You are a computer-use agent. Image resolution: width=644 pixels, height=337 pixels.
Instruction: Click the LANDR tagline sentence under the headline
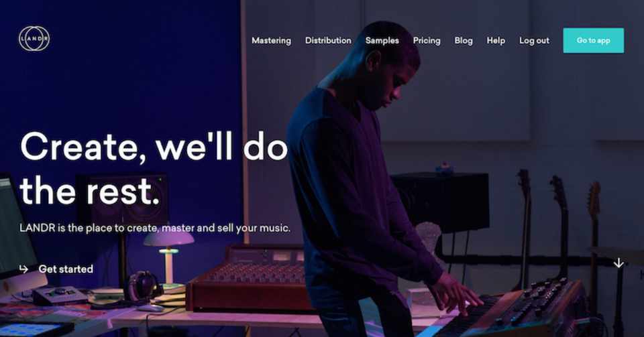coord(155,228)
